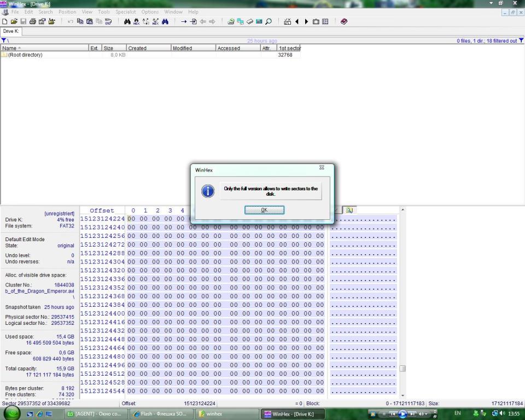
Task: Click the Position manager icon
Action: tap(287, 21)
